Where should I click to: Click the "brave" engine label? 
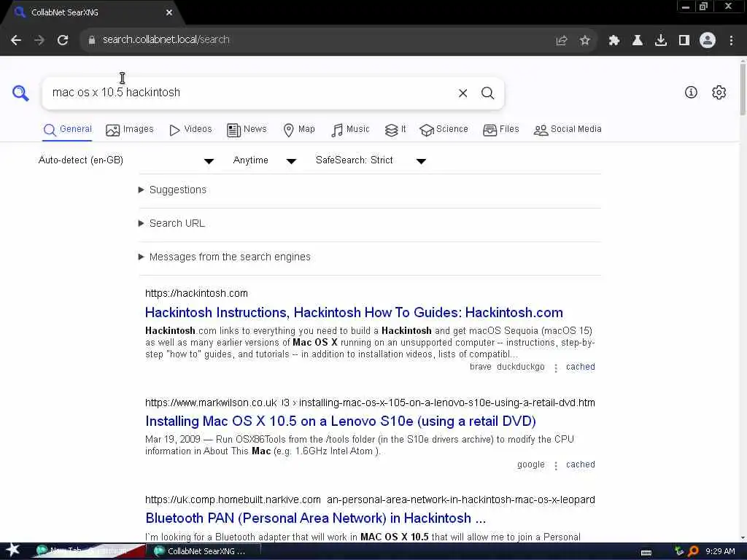tap(480, 367)
